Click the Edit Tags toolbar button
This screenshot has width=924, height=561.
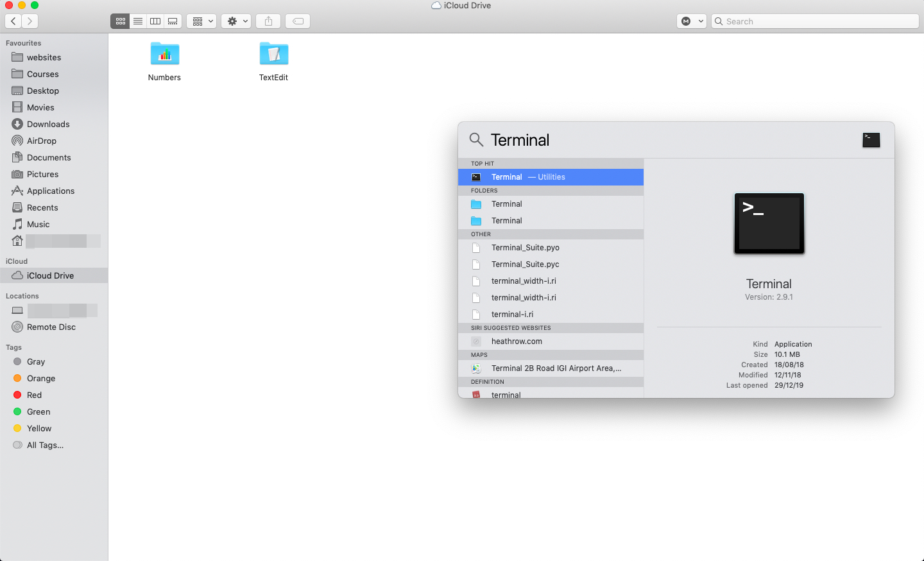coord(298,21)
